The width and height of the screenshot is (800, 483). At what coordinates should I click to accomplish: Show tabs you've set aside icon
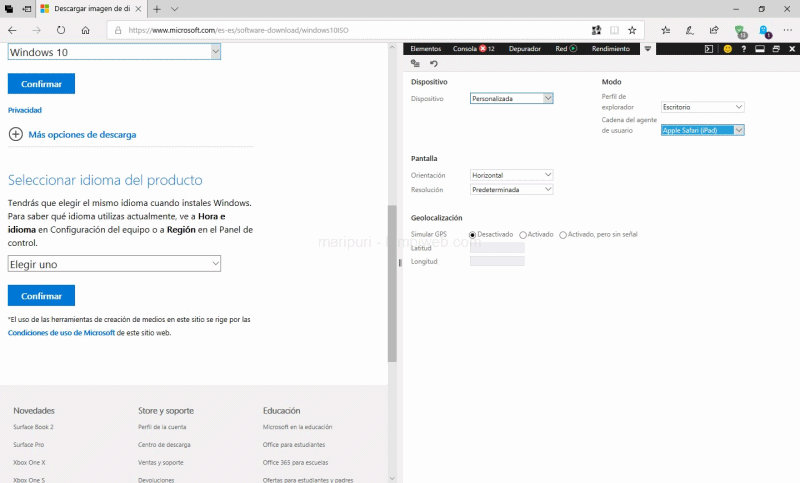[x=9, y=9]
